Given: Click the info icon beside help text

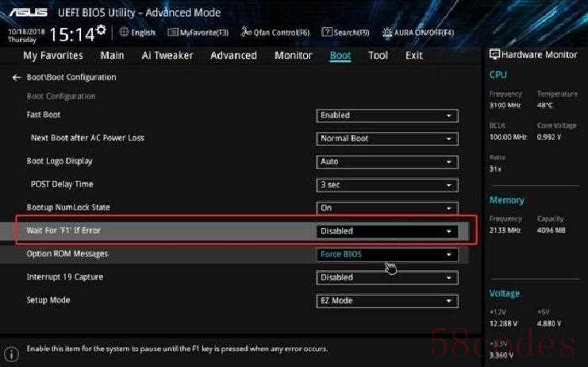Looking at the screenshot, I should (12, 354).
